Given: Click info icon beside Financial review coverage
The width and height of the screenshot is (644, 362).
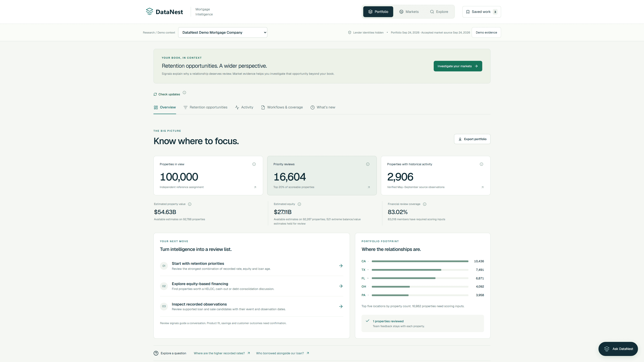Looking at the screenshot, I should (x=424, y=204).
